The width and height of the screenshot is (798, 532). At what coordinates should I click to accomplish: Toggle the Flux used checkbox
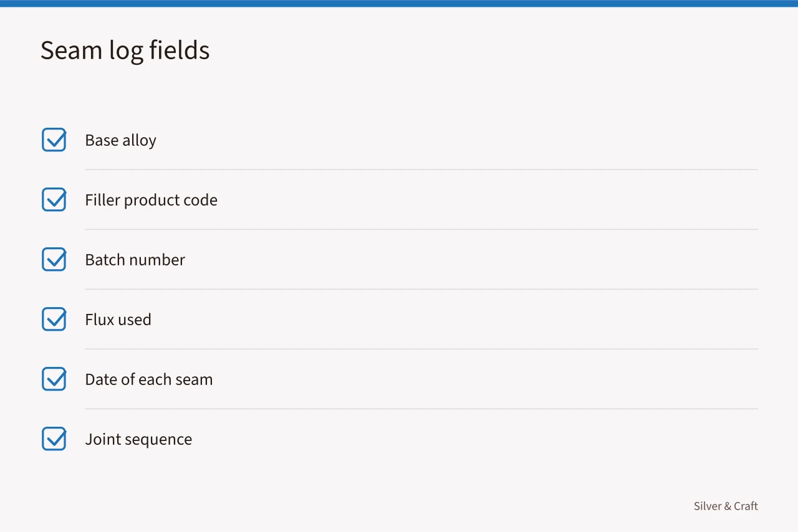coord(54,319)
